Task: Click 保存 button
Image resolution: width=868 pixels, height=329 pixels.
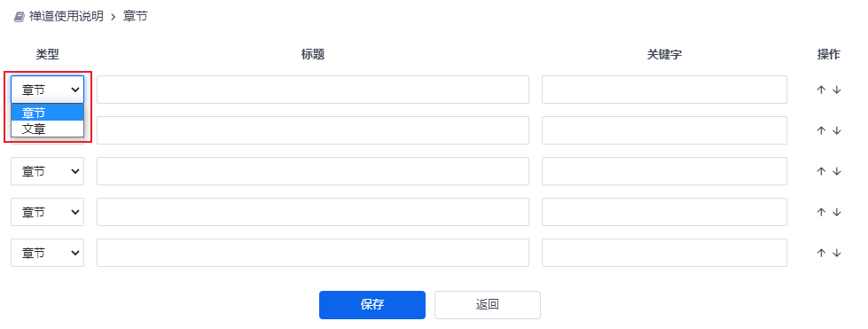Action: tap(372, 305)
